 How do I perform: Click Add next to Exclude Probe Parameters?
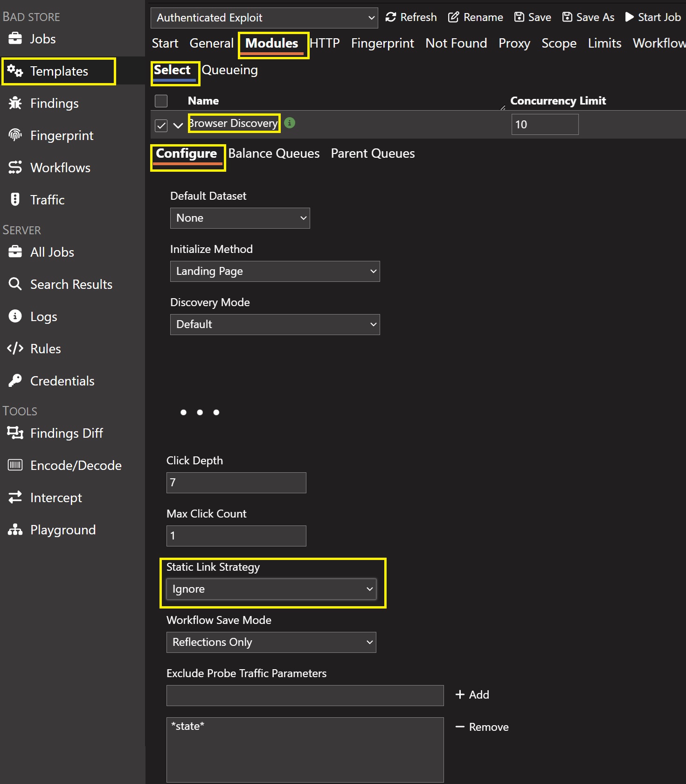coord(472,695)
